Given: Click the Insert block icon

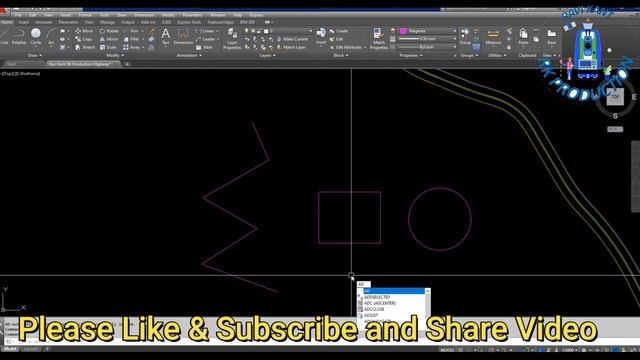Looking at the screenshot, I should (321, 36).
